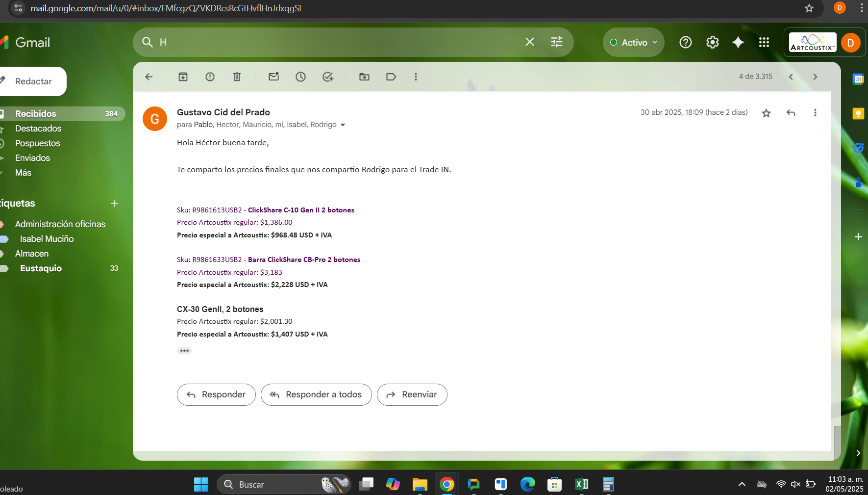Show hidden system tray icons
Image resolution: width=868 pixels, height=495 pixels.
coord(742,485)
